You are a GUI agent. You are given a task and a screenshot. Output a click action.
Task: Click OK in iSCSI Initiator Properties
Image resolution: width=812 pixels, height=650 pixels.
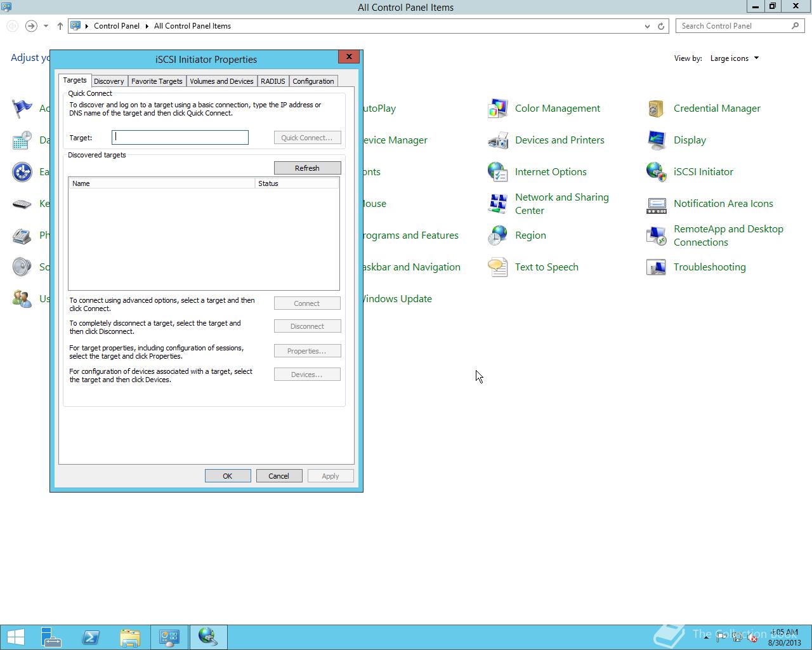[x=228, y=476]
